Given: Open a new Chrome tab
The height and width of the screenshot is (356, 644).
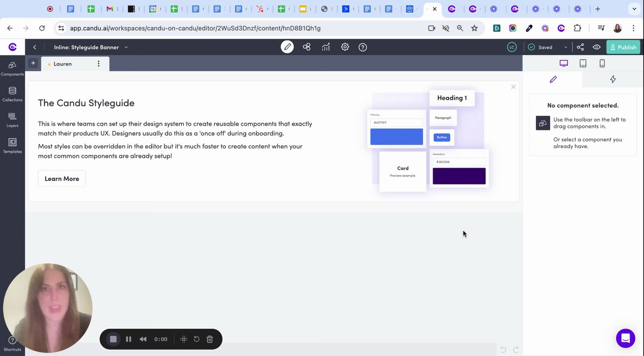Looking at the screenshot, I should [x=598, y=9].
